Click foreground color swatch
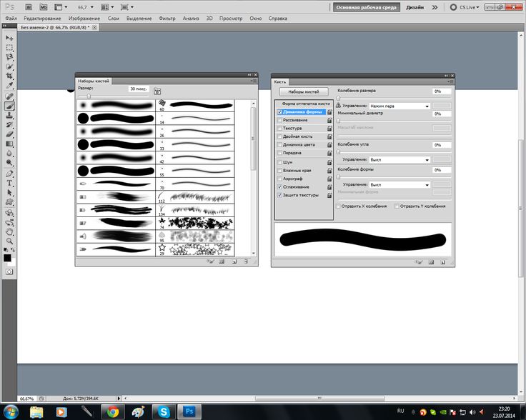Image resolution: width=526 pixels, height=420 pixels. pyautogui.click(x=7, y=258)
